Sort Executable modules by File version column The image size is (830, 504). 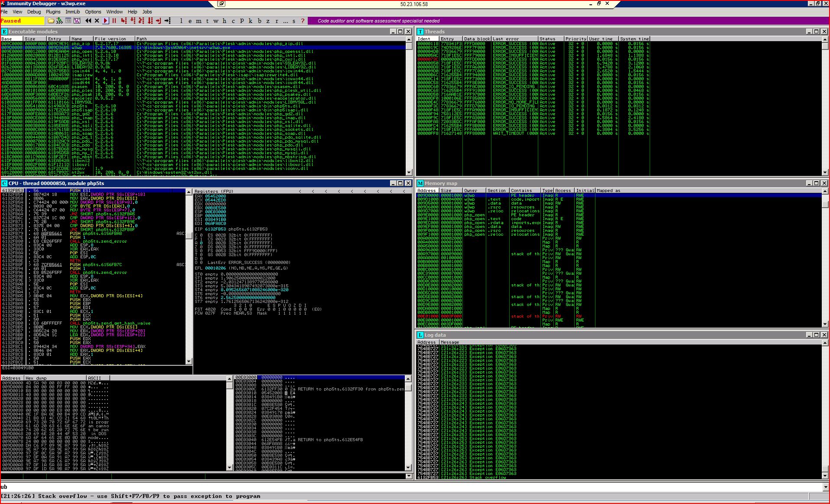click(114, 39)
